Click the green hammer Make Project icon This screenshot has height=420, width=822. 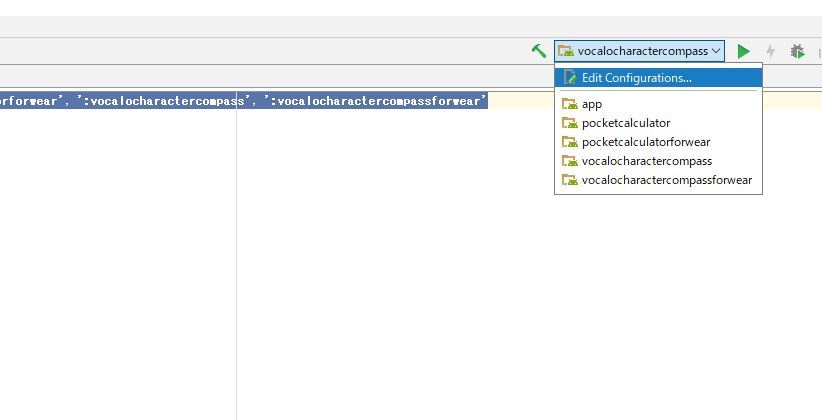[539, 51]
